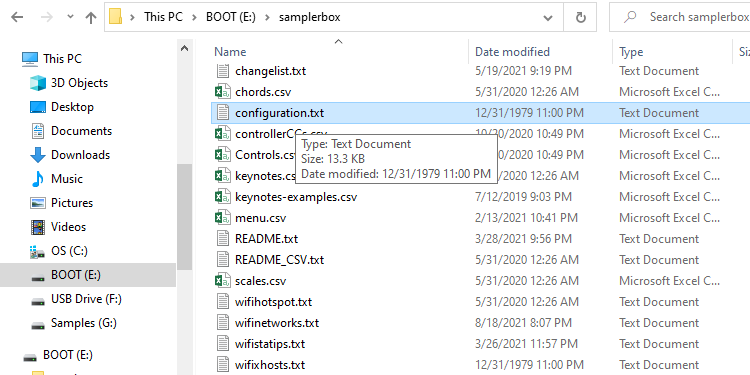Image resolution: width=750 pixels, height=375 pixels.
Task: Click 'samplerbox' in the address breadcrumb
Action: click(x=309, y=17)
